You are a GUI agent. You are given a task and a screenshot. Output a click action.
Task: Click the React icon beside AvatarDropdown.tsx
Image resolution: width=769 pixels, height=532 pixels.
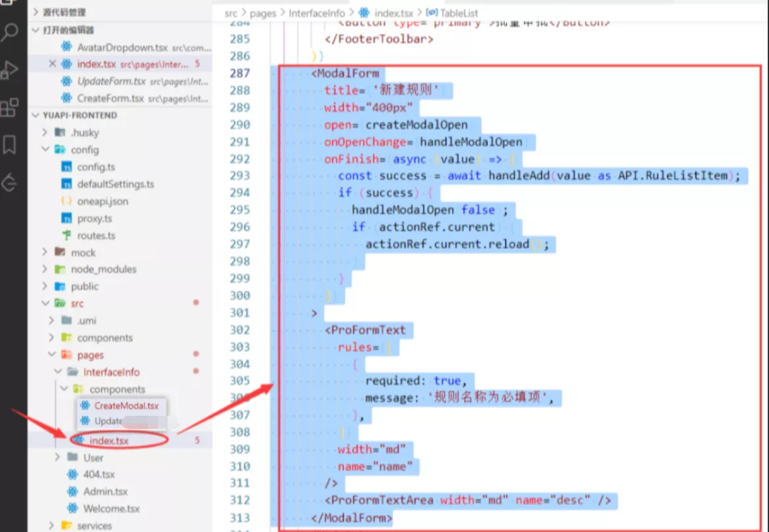pos(66,47)
